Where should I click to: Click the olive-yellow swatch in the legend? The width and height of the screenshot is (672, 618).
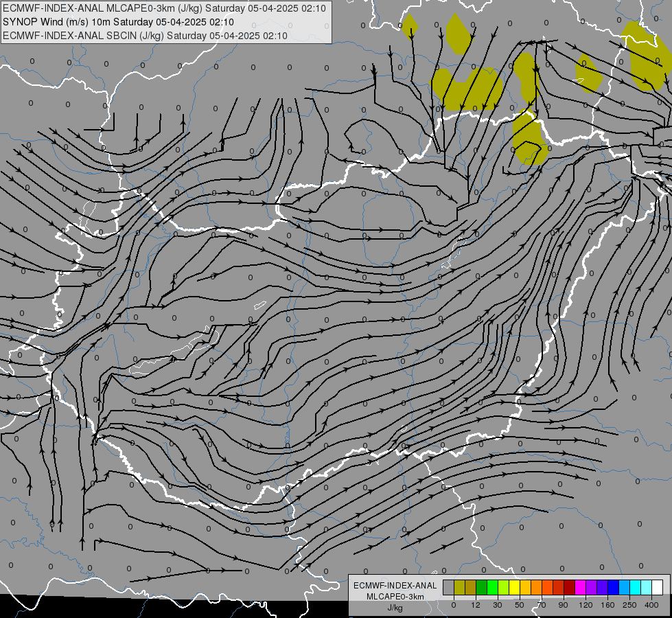459,587
